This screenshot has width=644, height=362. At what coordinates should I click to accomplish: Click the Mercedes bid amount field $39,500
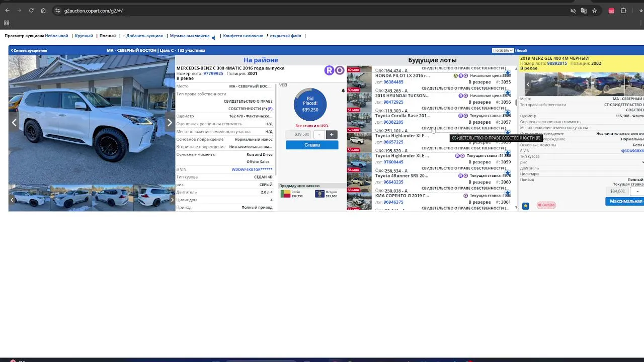tap(299, 134)
